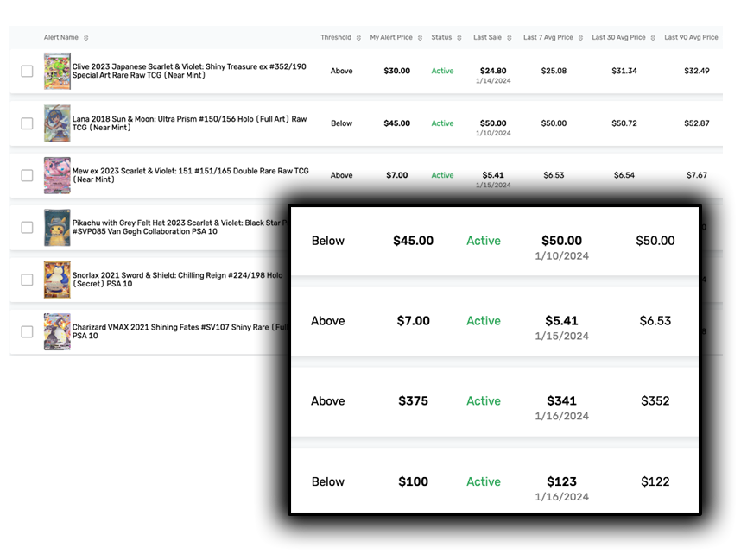Viewport: 741px width, 560px height.
Task: Click the $7.67 ninety-day average
Action: click(x=697, y=175)
